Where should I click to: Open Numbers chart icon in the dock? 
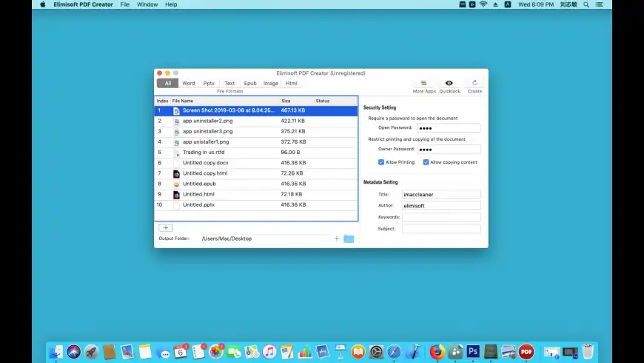305,352
